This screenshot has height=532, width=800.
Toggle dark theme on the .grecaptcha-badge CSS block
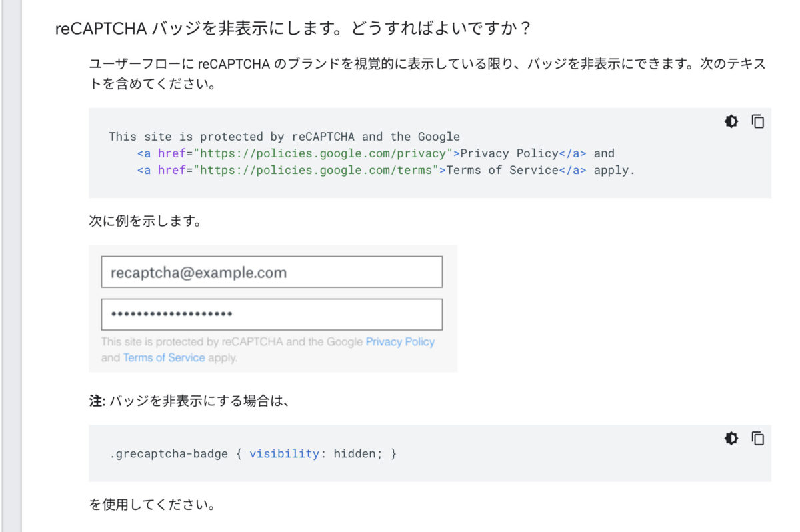[731, 438]
